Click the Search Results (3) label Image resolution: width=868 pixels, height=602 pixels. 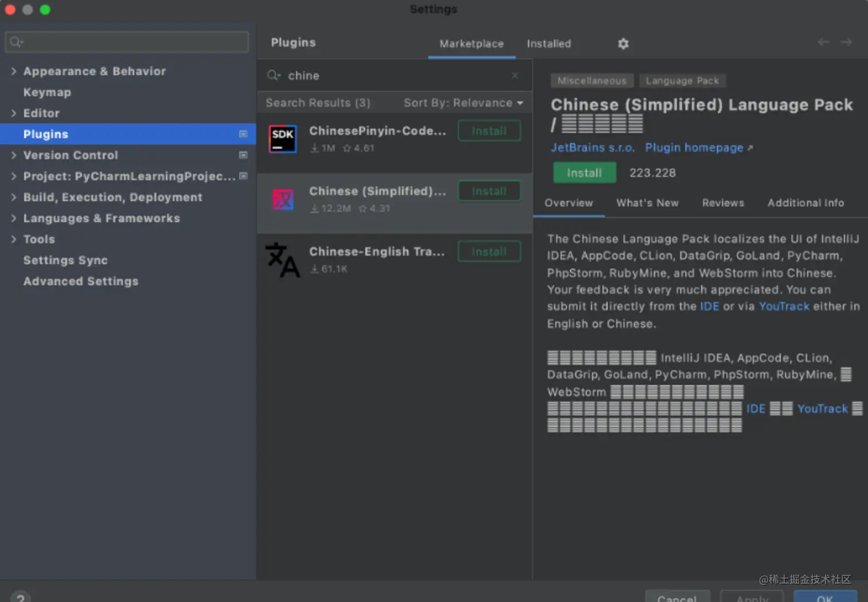coord(318,103)
